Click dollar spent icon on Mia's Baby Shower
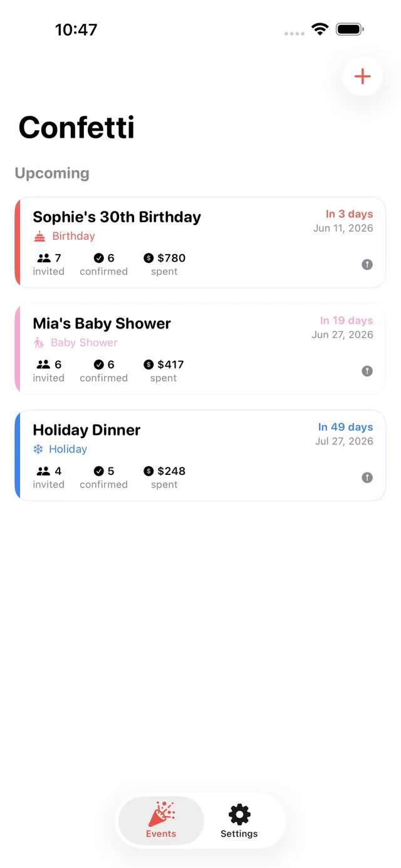Image resolution: width=401 pixels, height=868 pixels. (148, 364)
